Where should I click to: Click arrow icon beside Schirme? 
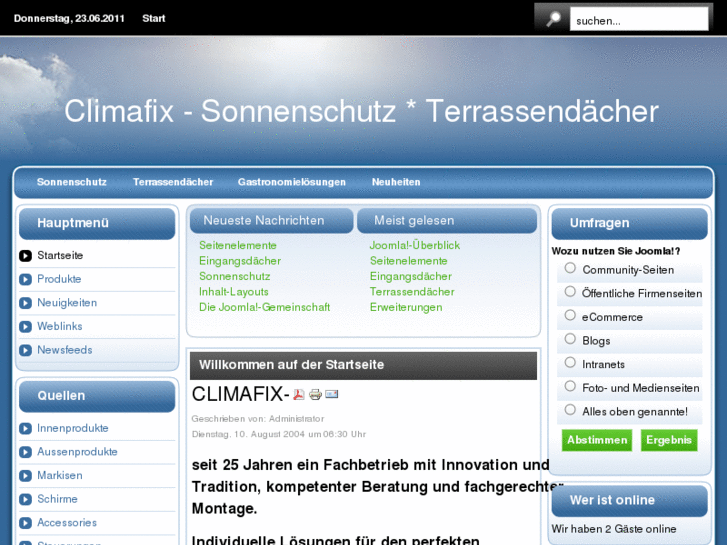(26, 499)
